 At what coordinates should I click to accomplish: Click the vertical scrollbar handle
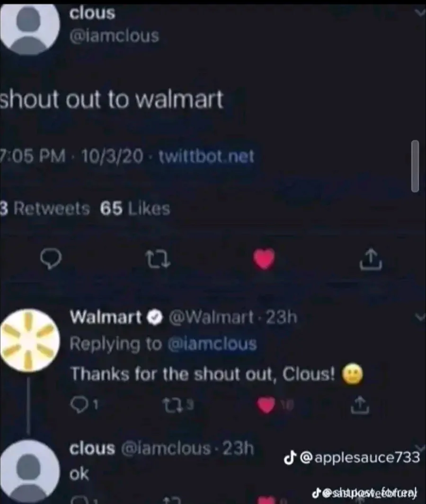[415, 166]
